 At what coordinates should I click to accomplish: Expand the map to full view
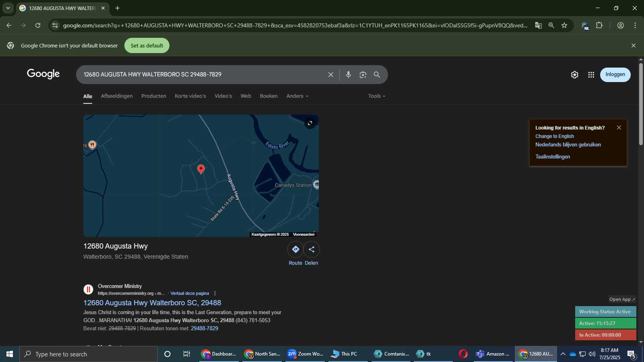[310, 123]
